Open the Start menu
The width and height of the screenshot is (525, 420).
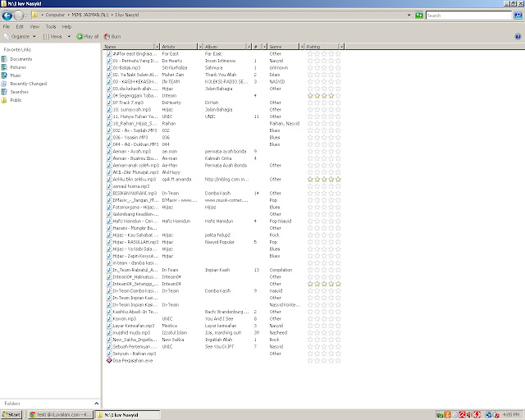coord(11,414)
